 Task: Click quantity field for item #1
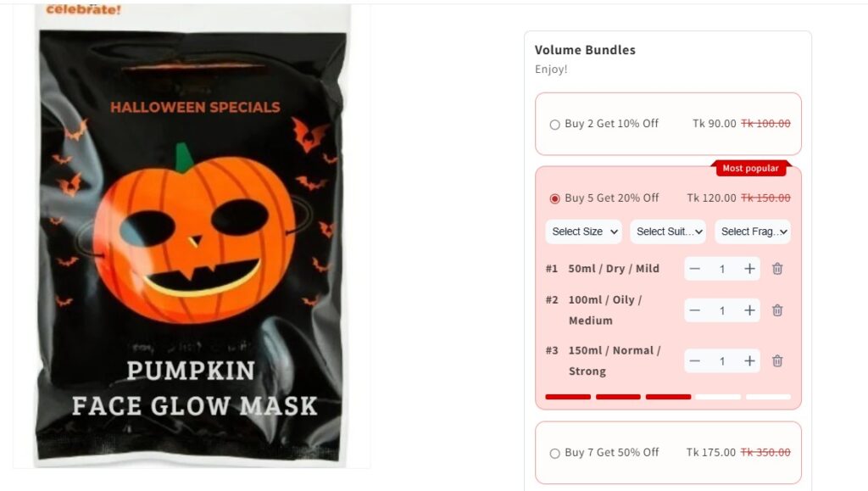pyautogui.click(x=722, y=269)
